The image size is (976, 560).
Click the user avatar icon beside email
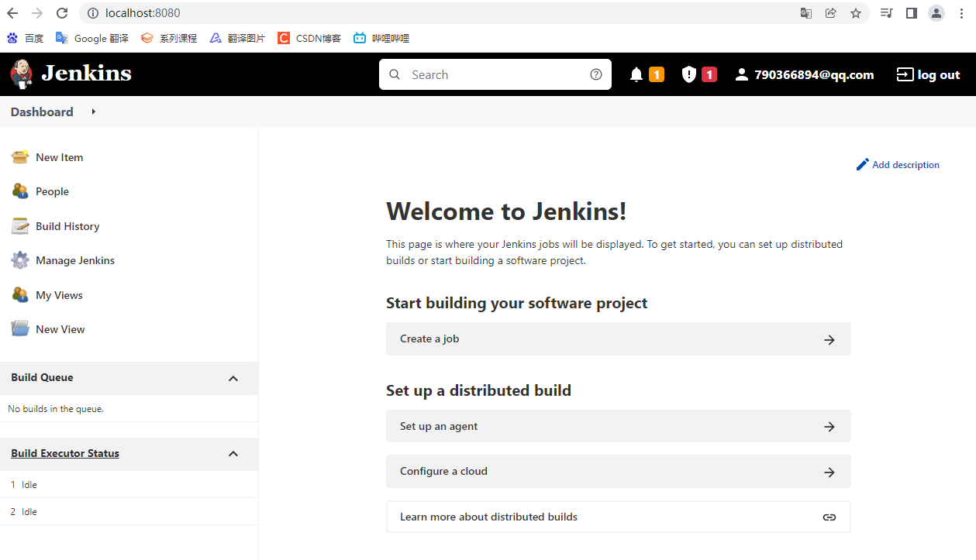click(742, 74)
